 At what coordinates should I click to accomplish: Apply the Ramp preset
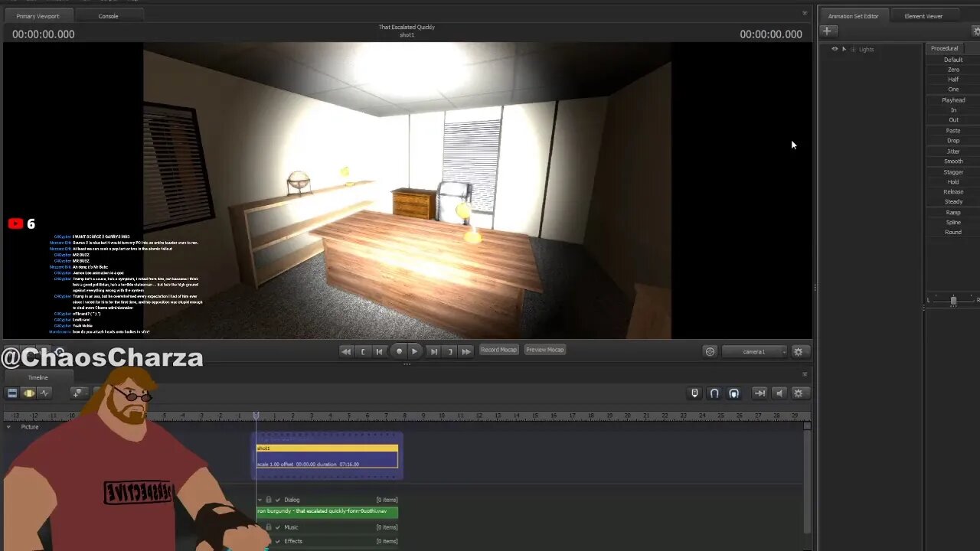953,213
